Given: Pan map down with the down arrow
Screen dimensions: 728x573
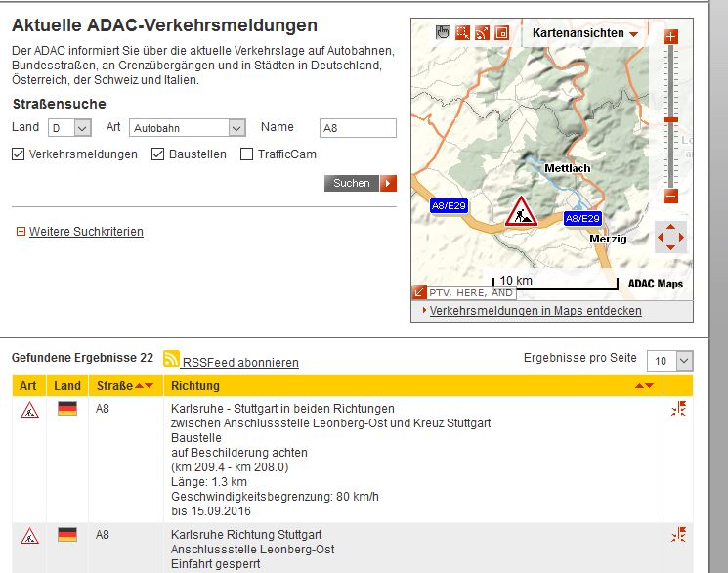Looking at the screenshot, I should 670,247.
